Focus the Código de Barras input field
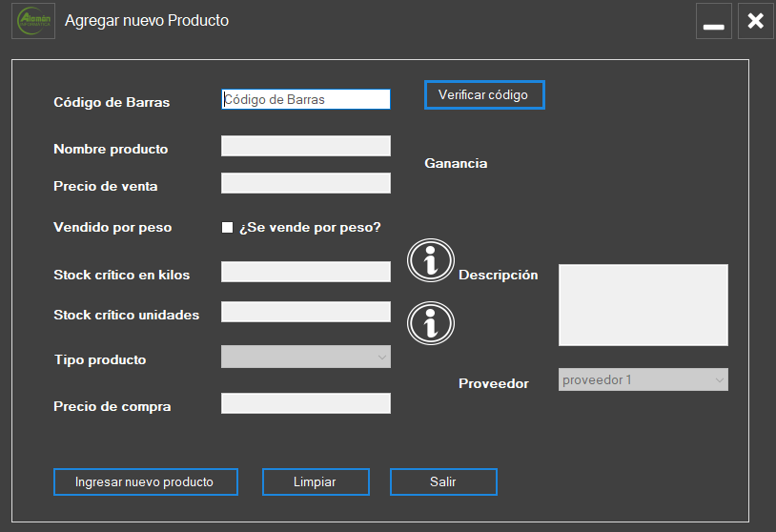The width and height of the screenshot is (776, 532). [x=305, y=99]
